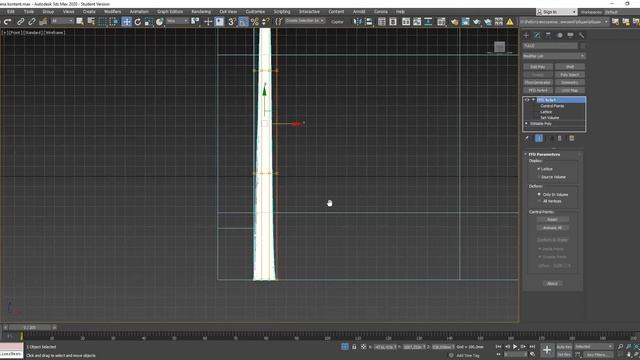Click Configure Modifier Sets icon

point(572,138)
